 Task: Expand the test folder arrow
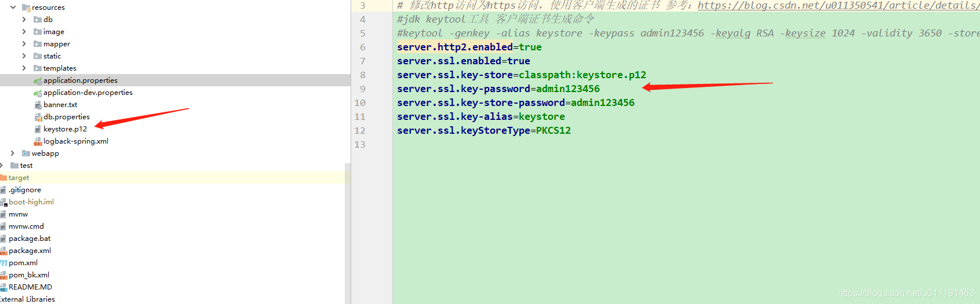click(x=2, y=166)
